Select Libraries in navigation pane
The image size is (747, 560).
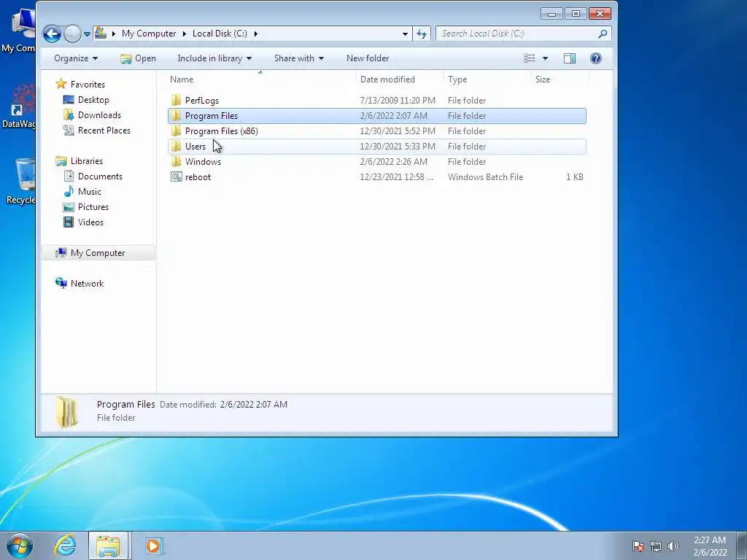(87, 161)
